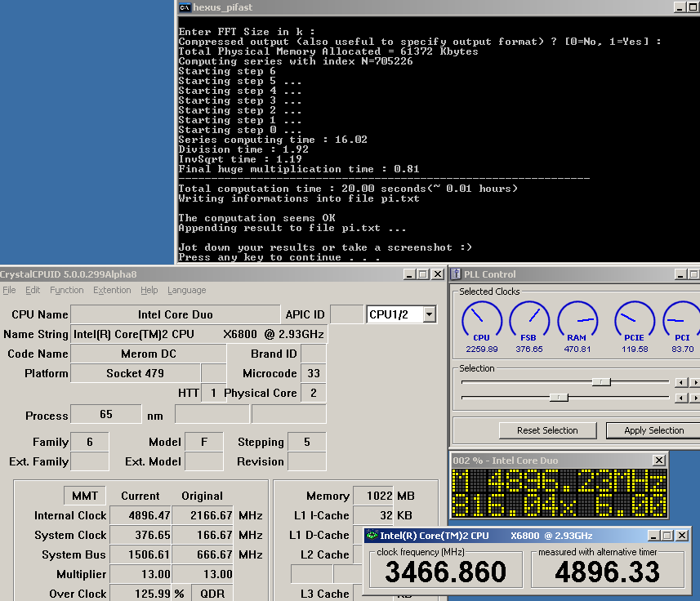Image resolution: width=700 pixels, height=601 pixels.
Task: Click the System Bus current value 1506.61
Action: 140,554
